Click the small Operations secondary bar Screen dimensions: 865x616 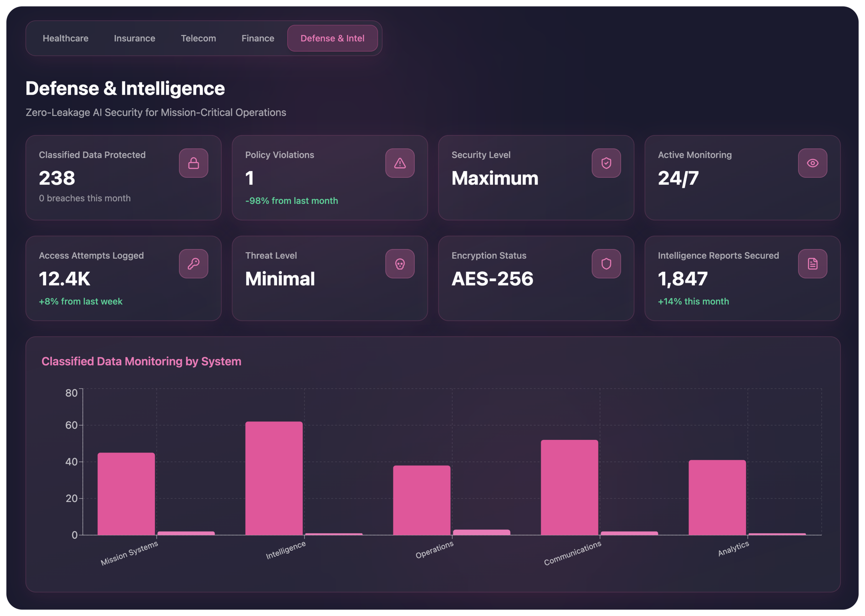coord(481,532)
